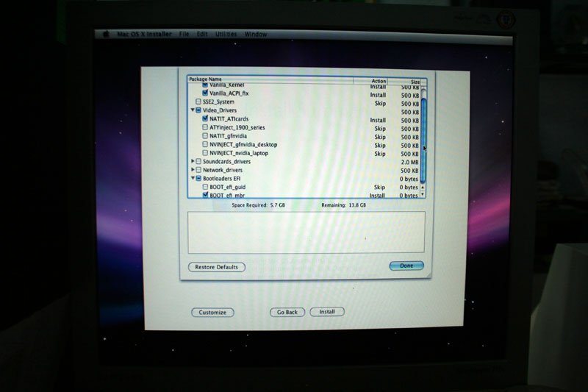Click Install action for NATIT_ATIcards
Screen dimensions: 588x392
(x=378, y=120)
